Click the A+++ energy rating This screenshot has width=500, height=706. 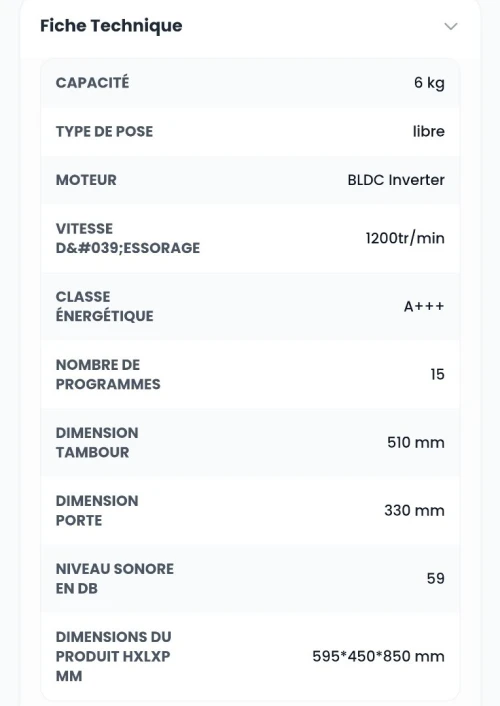point(424,306)
